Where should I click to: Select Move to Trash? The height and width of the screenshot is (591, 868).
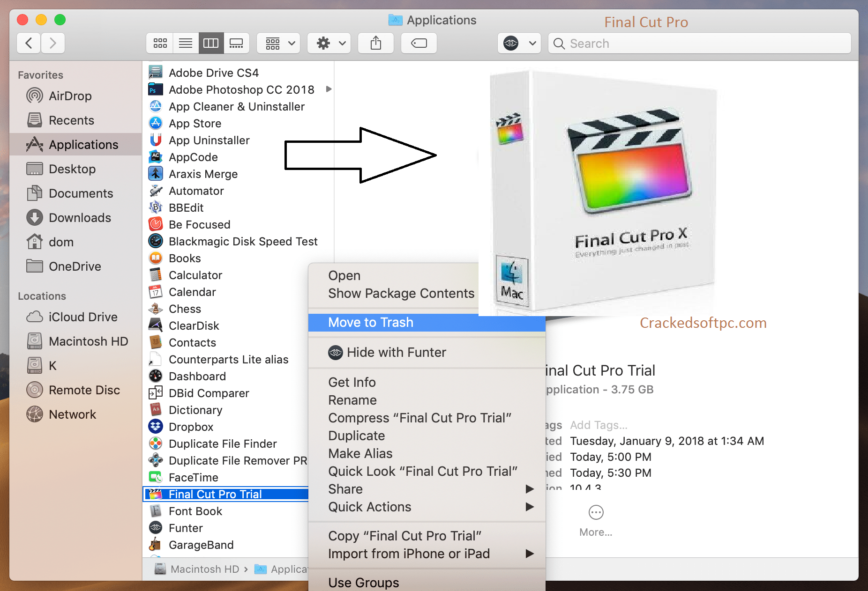[427, 322]
